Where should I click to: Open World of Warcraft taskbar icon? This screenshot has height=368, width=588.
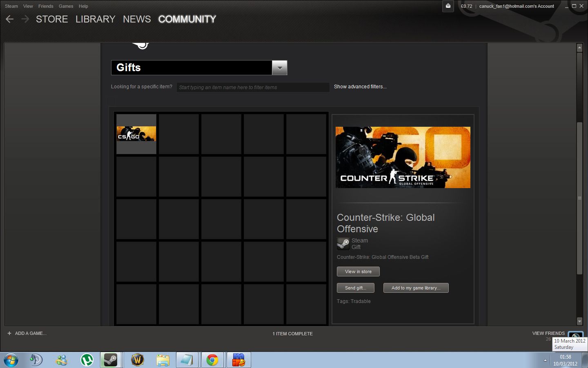pos(138,360)
